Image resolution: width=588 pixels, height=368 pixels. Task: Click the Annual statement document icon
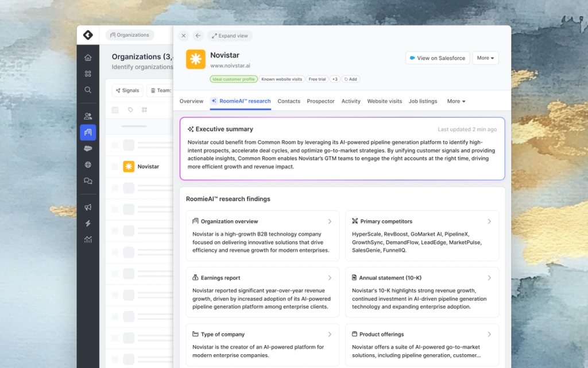click(354, 278)
